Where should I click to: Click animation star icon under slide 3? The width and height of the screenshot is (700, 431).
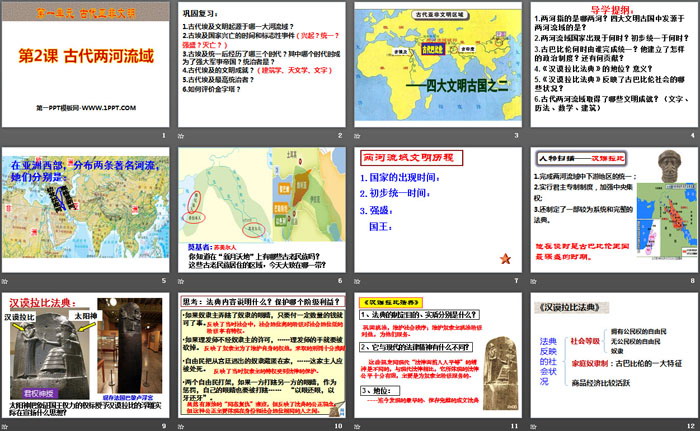tap(357, 136)
